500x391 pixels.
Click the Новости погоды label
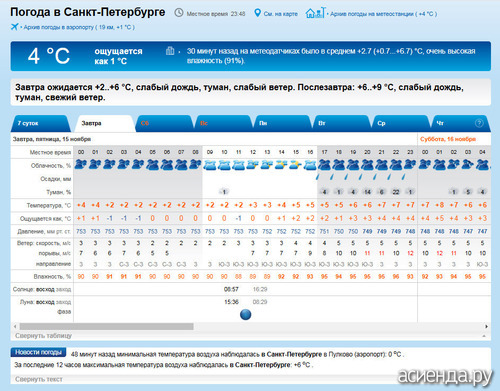point(38,352)
